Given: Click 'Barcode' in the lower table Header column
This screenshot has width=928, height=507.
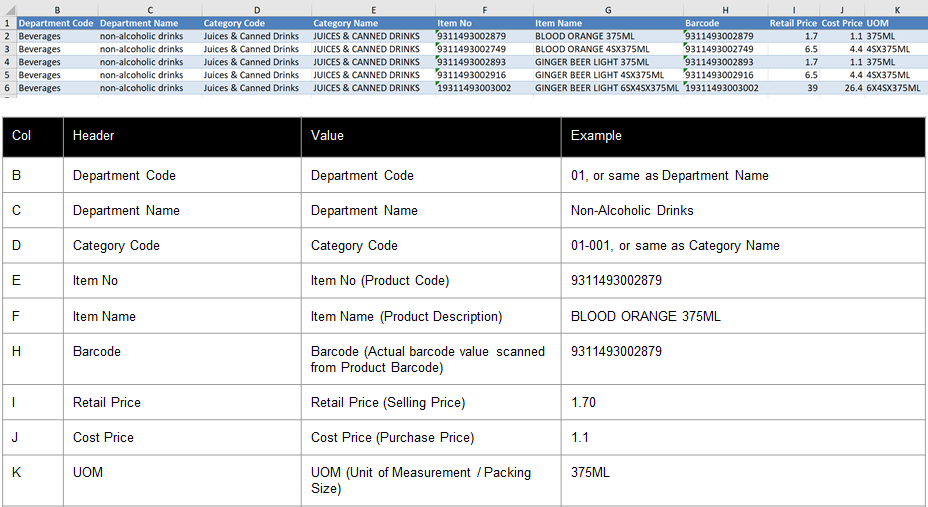Looking at the screenshot, I should [96, 351].
